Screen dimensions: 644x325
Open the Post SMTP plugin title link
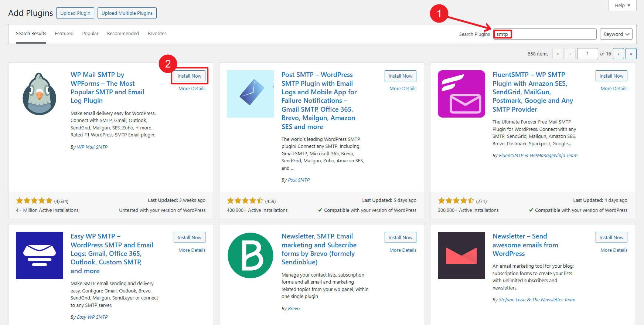click(319, 101)
